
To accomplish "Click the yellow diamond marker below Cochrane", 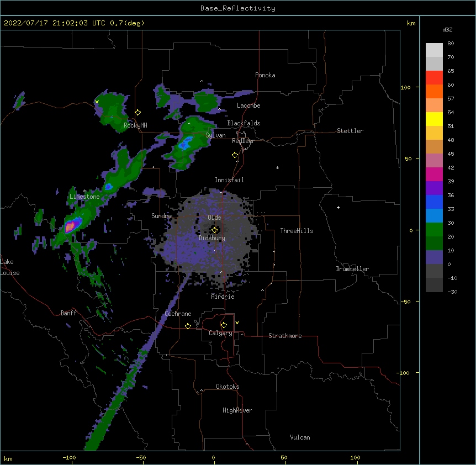I will pos(188,326).
